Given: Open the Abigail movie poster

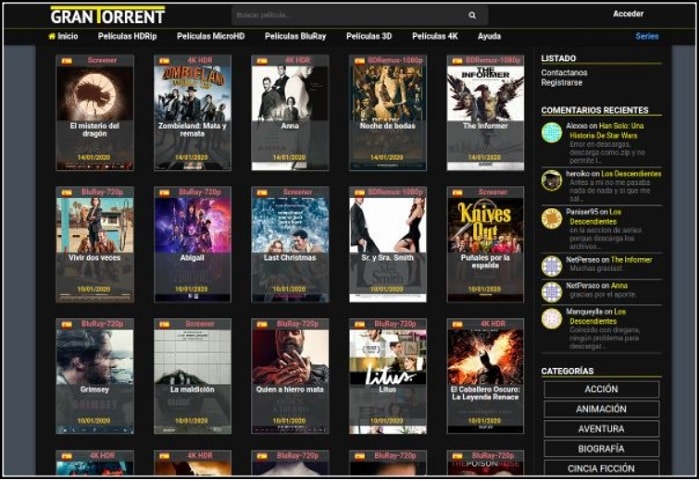Looking at the screenshot, I should (192, 244).
